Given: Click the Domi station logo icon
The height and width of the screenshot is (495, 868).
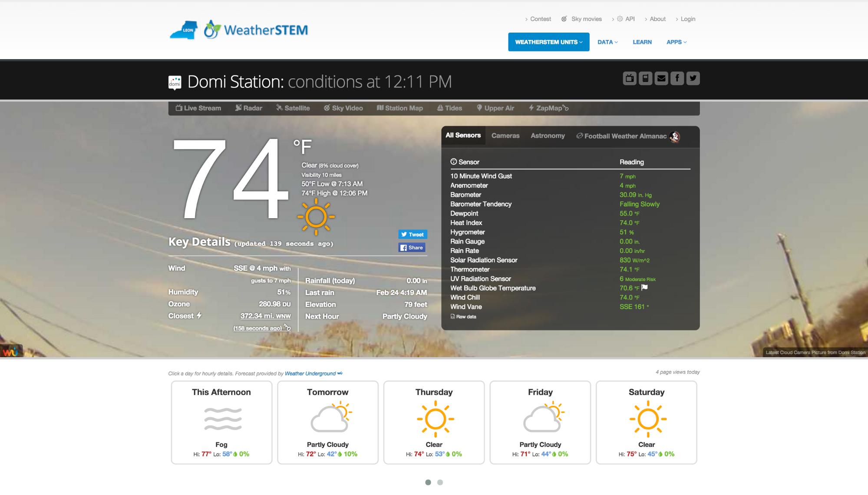Looking at the screenshot, I should (x=175, y=82).
